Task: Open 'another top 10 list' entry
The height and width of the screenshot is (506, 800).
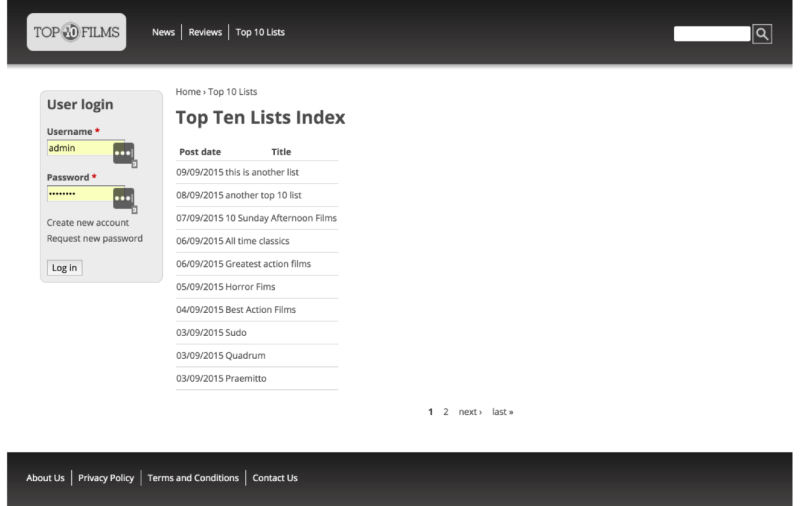Action: click(x=263, y=195)
